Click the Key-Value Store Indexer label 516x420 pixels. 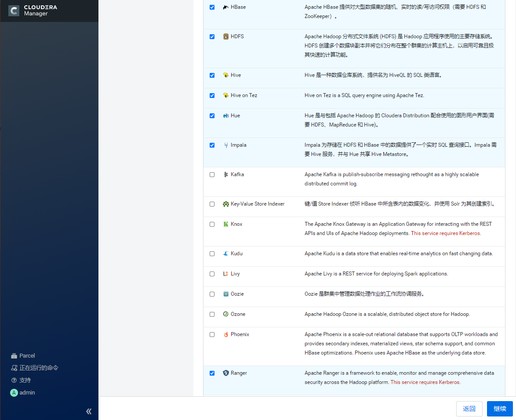[x=258, y=204]
